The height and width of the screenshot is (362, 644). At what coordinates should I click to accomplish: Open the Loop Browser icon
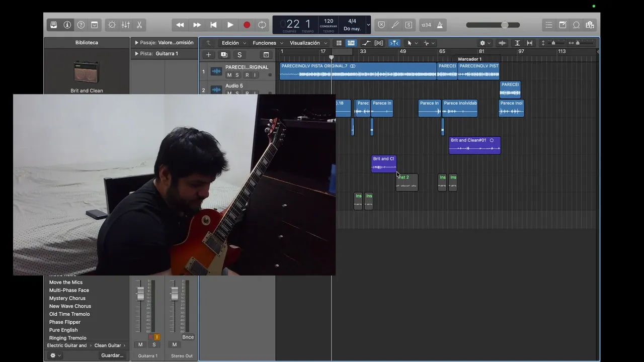[x=576, y=25]
